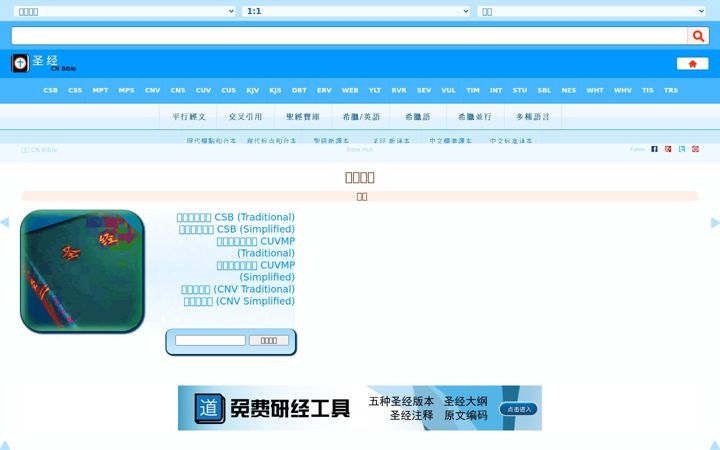Open the pink Pinterest follow icon
The width and height of the screenshot is (720, 450).
696,149
